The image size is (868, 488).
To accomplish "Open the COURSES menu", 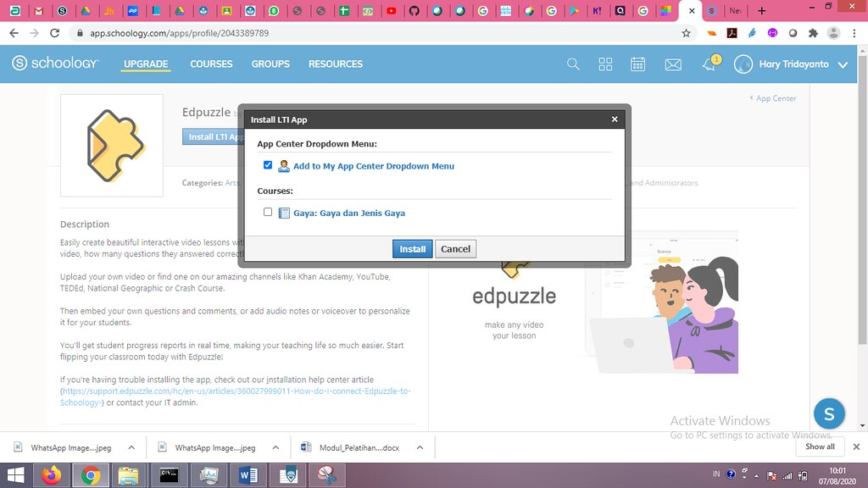I will (211, 64).
